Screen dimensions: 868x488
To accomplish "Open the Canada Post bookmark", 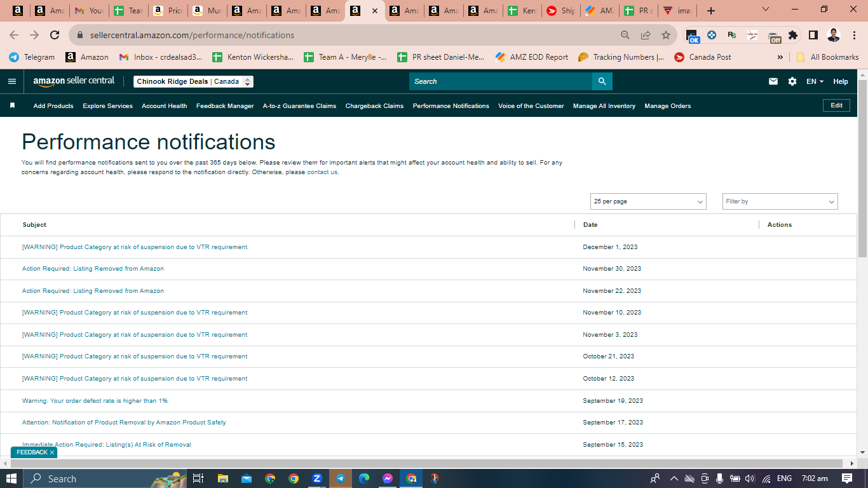I will (702, 57).
